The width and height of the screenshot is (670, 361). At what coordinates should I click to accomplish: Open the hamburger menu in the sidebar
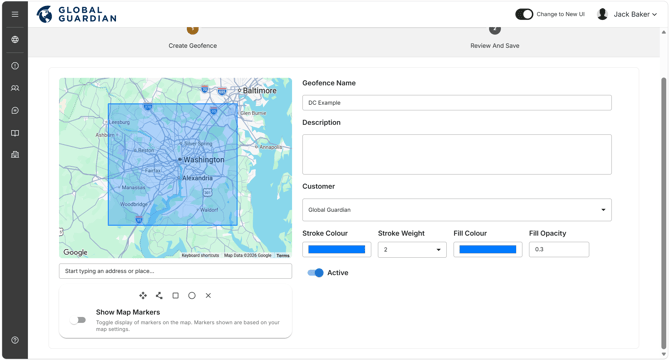tap(15, 14)
